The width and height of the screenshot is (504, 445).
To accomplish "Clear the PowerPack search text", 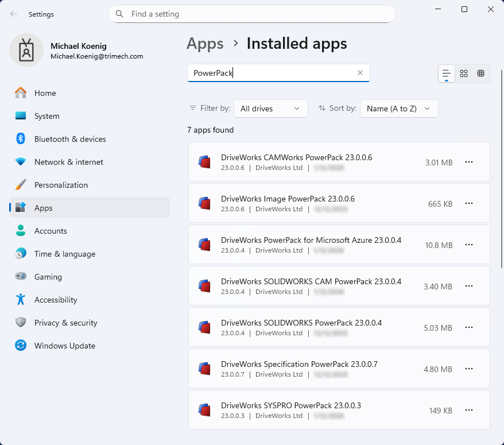I will [360, 73].
